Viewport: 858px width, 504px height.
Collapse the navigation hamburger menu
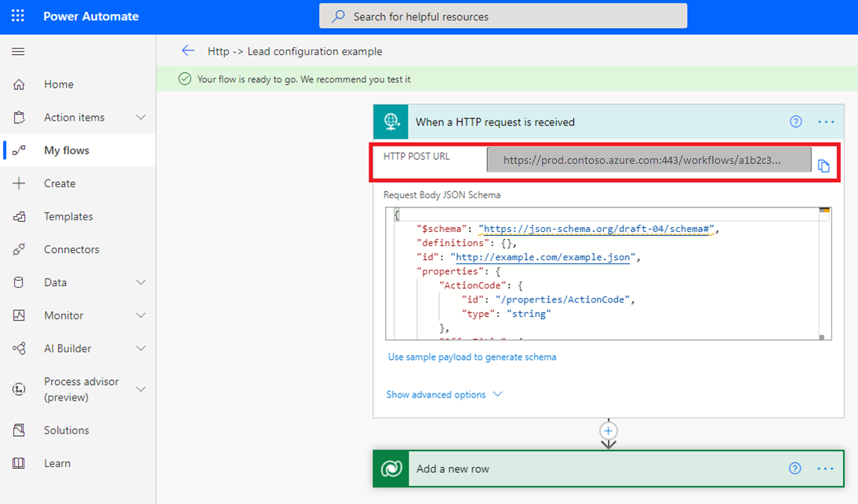[x=18, y=52]
